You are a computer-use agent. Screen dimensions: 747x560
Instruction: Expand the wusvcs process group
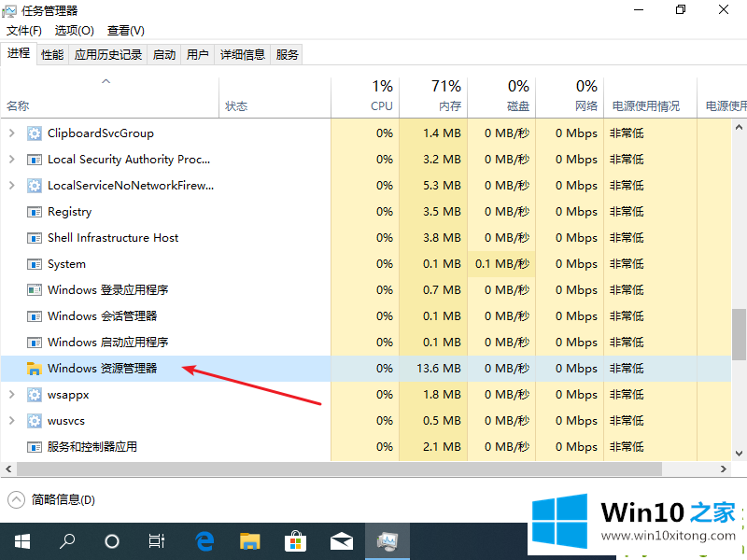click(12, 421)
